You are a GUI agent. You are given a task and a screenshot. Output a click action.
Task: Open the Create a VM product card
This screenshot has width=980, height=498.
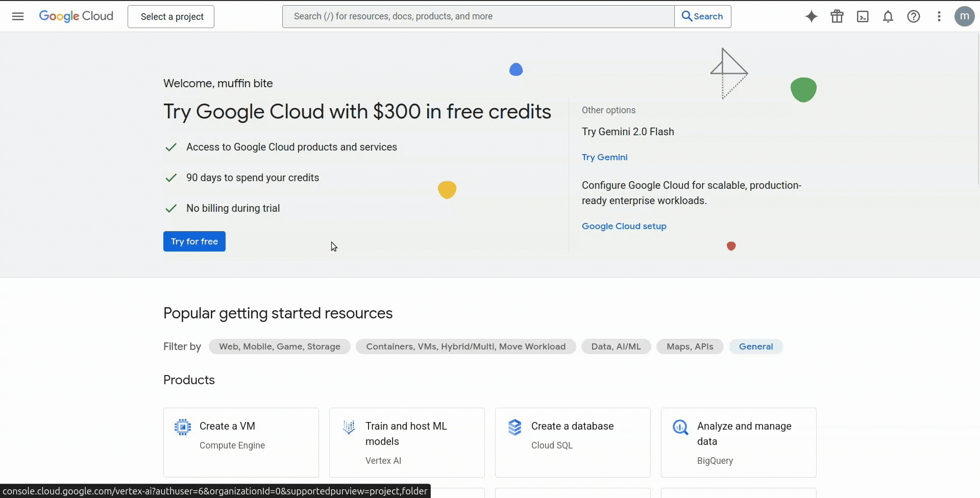241,442
